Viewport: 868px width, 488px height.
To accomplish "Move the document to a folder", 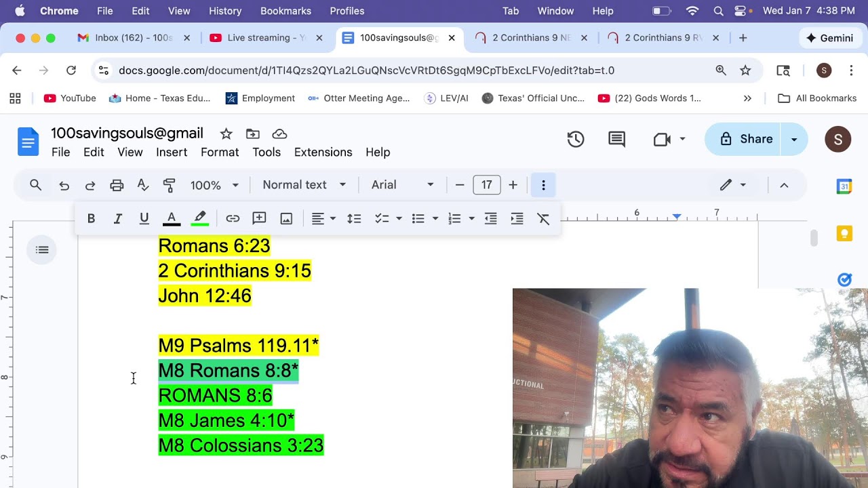I will coord(253,134).
